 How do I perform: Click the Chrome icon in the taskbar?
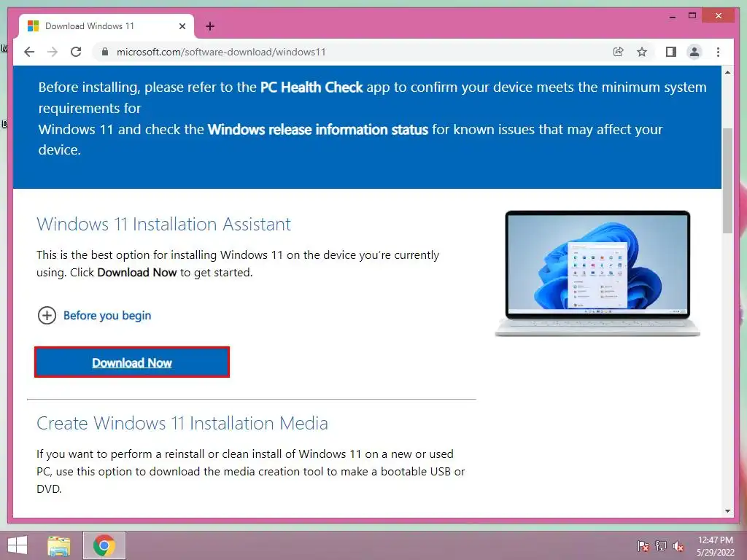tap(104, 545)
